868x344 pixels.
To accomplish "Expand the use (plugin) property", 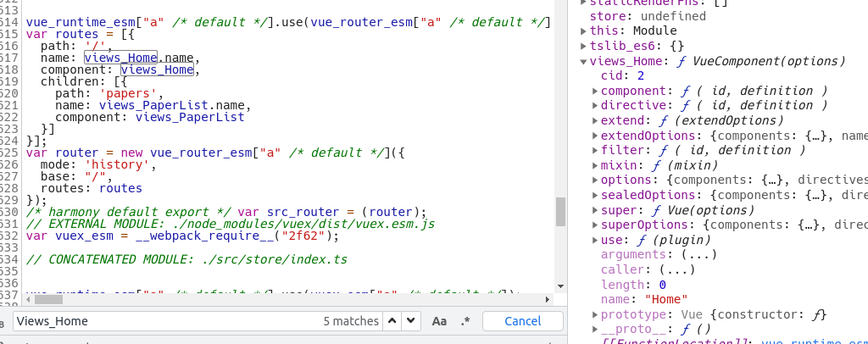I will point(595,240).
